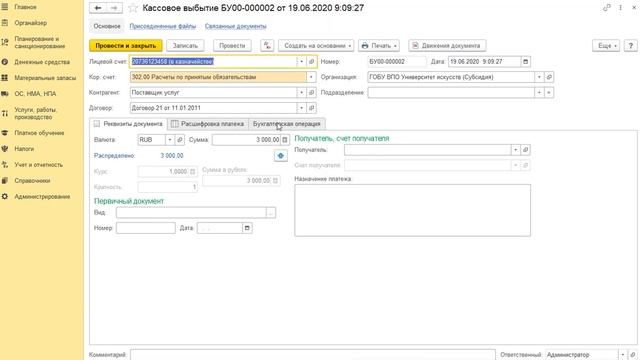Select Бухгалтерская операция tab

tap(287, 124)
